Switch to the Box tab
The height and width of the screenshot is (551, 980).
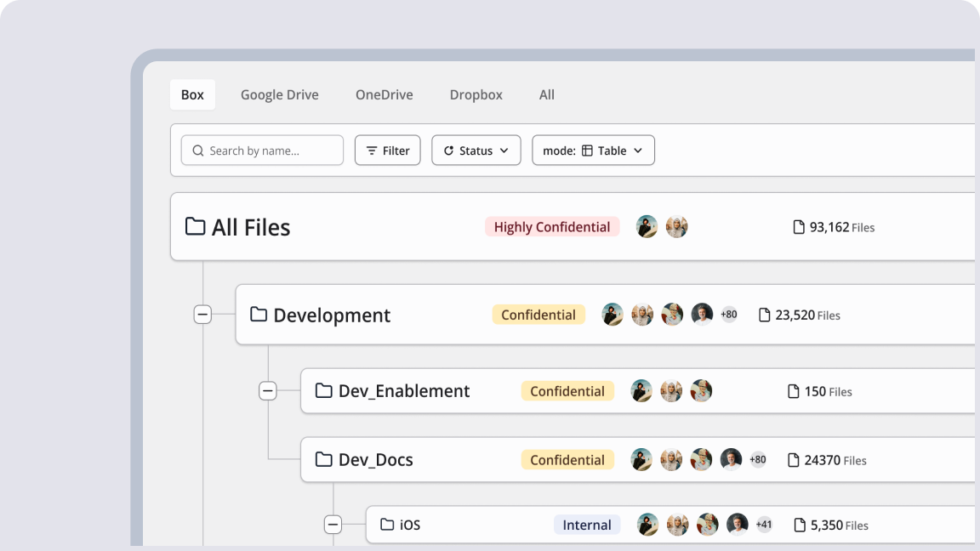pos(192,94)
